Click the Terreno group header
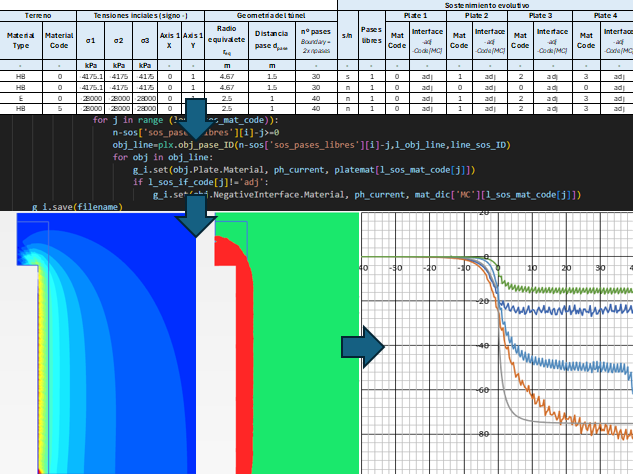Viewport: 633px width, 474px height. tap(37, 16)
